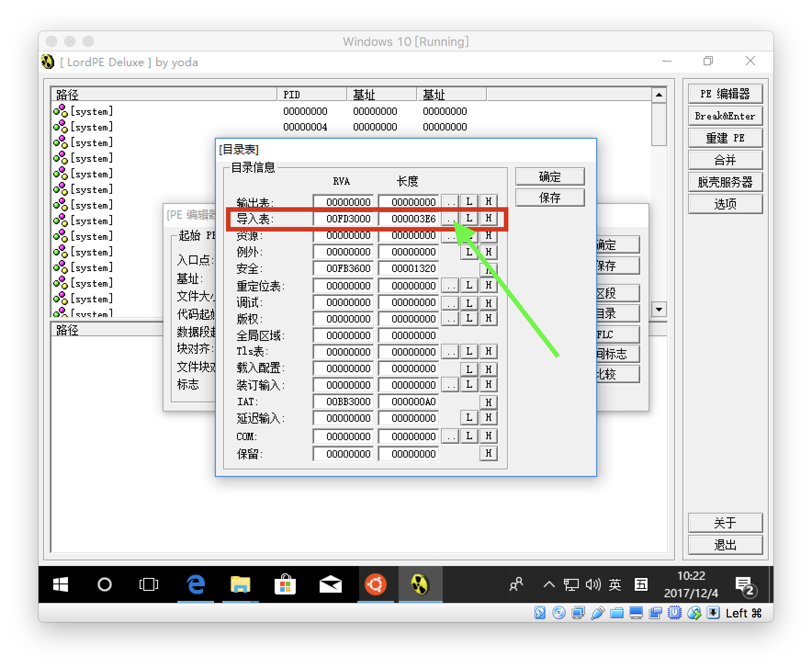Image resolution: width=812 pixels, height=668 pixels.
Task: Click 保存 in 目录表 dialog
Action: 550,198
